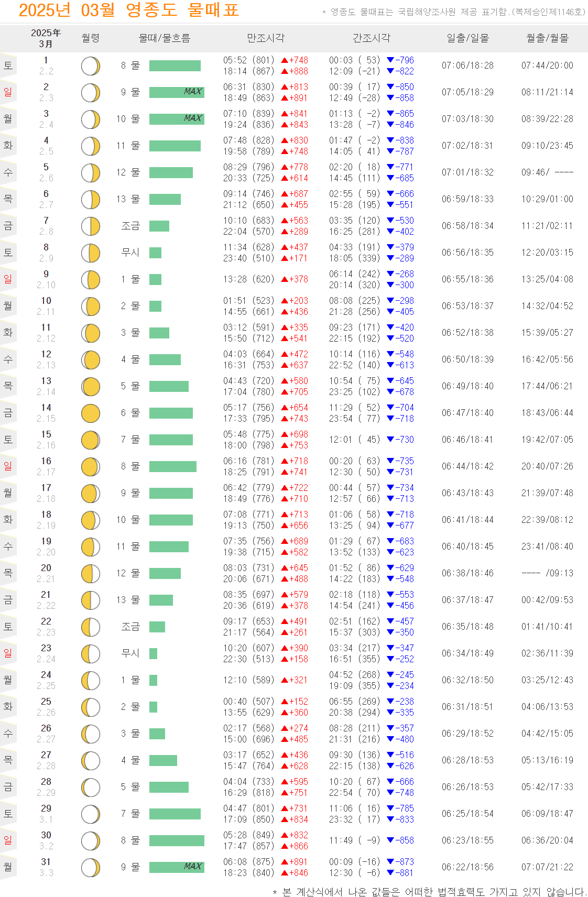The image size is (588, 897).
Task: Select the moon icon in the March 22 조금 row
Action: tap(91, 627)
